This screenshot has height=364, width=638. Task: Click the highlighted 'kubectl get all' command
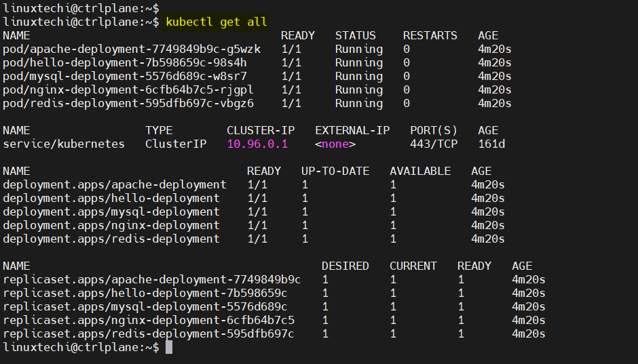click(217, 22)
